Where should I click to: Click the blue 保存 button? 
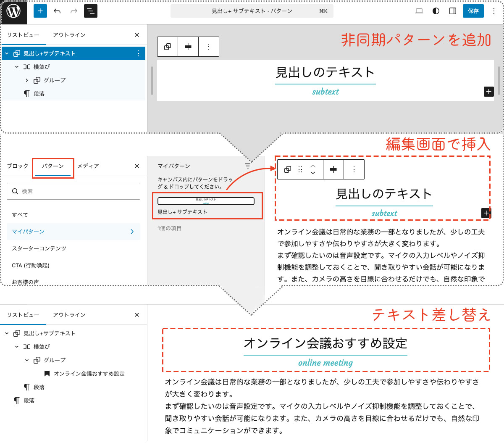coord(473,11)
